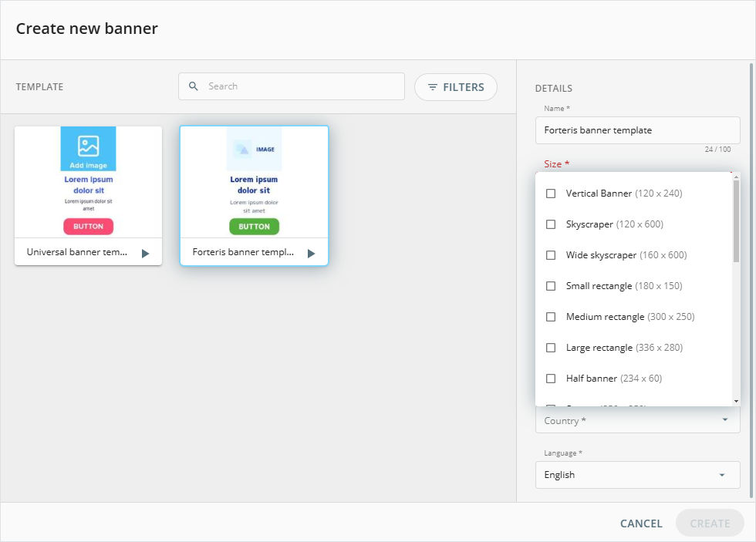Enable the Medium rectangle (300 x 250) checkbox

pos(551,317)
